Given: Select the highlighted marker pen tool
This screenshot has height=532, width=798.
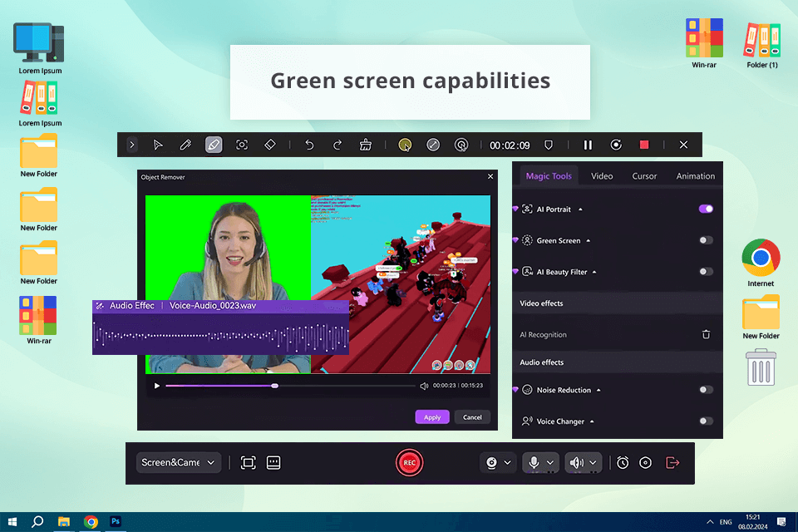Looking at the screenshot, I should [214, 145].
